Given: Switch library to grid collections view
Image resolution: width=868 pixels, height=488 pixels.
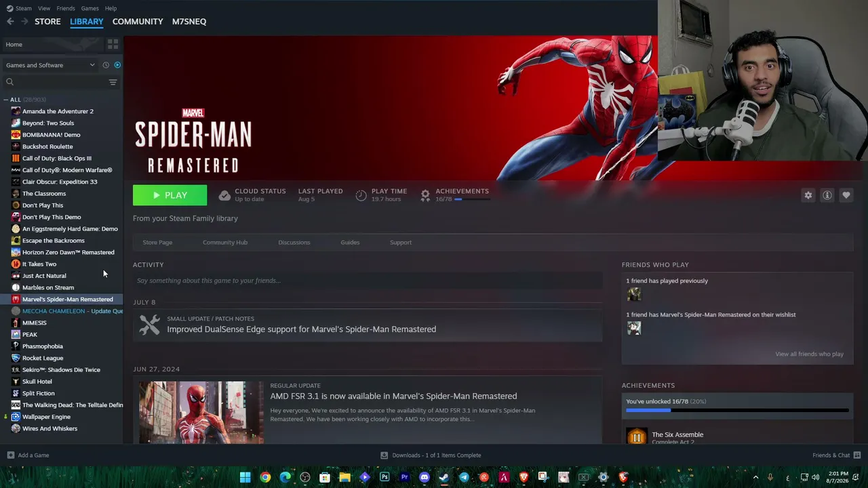Looking at the screenshot, I should coord(113,44).
